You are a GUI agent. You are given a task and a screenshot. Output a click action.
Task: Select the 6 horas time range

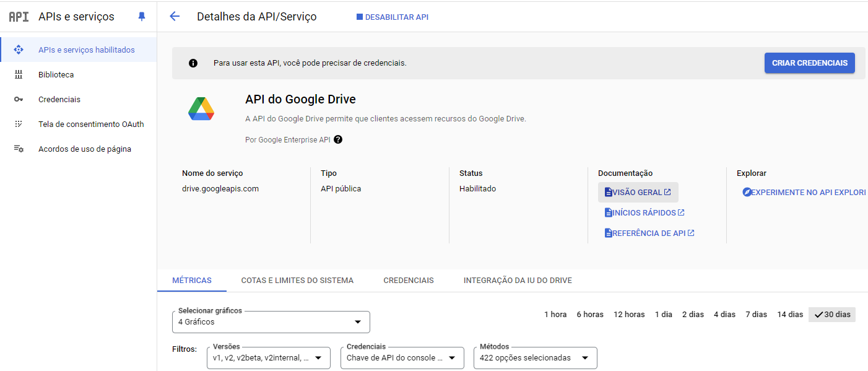point(590,314)
